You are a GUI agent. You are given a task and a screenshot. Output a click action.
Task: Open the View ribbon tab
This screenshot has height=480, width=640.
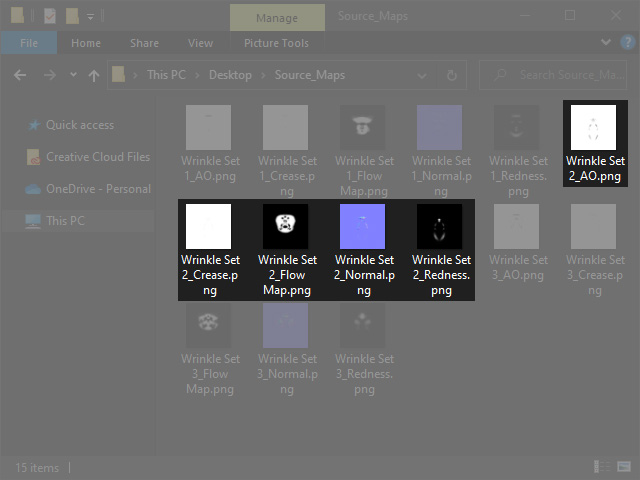[200, 43]
